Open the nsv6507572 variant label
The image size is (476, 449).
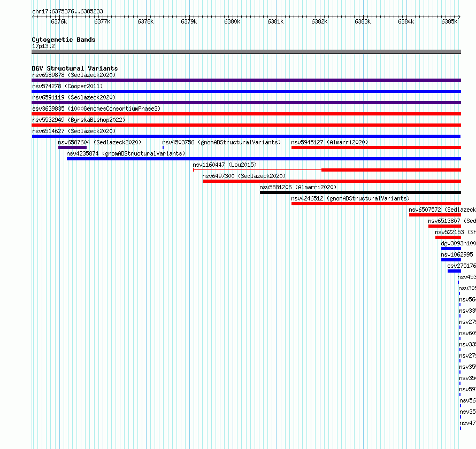442,210
